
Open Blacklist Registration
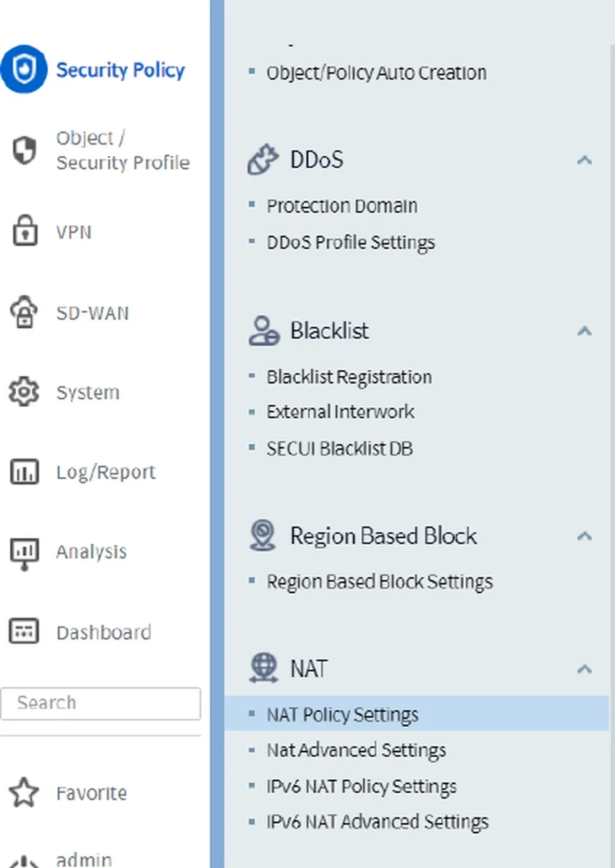(349, 376)
